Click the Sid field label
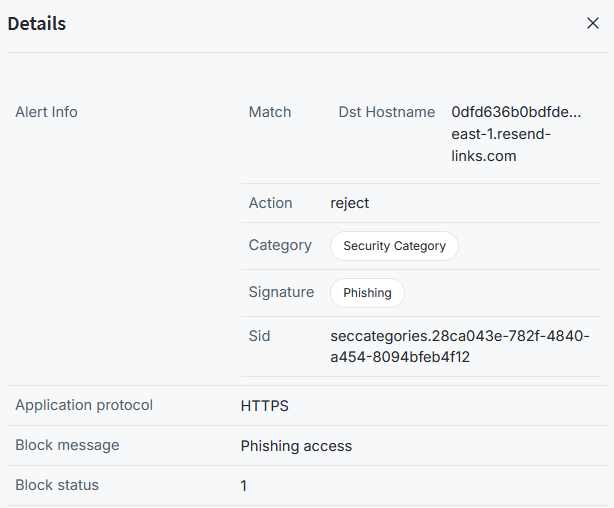The image size is (614, 508). point(260,336)
